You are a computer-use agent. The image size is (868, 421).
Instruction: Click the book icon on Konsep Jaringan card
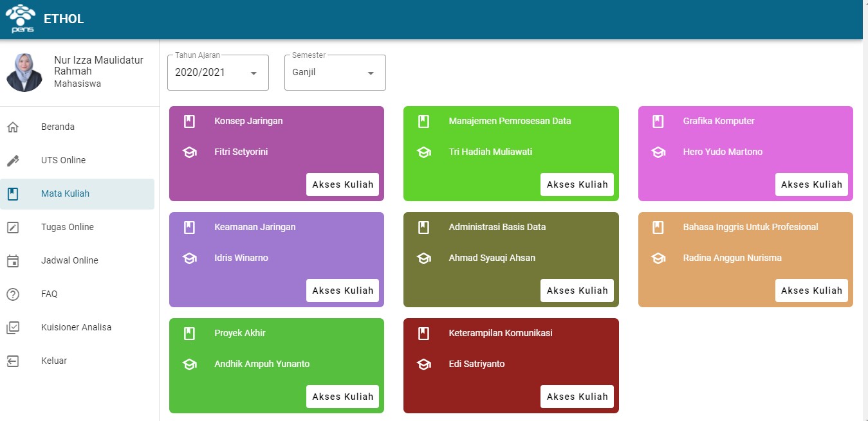point(189,121)
